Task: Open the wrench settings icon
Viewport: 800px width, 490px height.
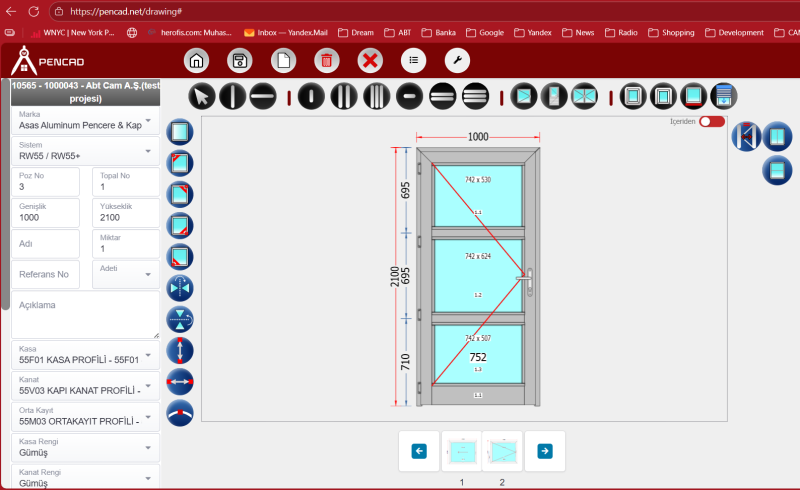Action: point(456,60)
